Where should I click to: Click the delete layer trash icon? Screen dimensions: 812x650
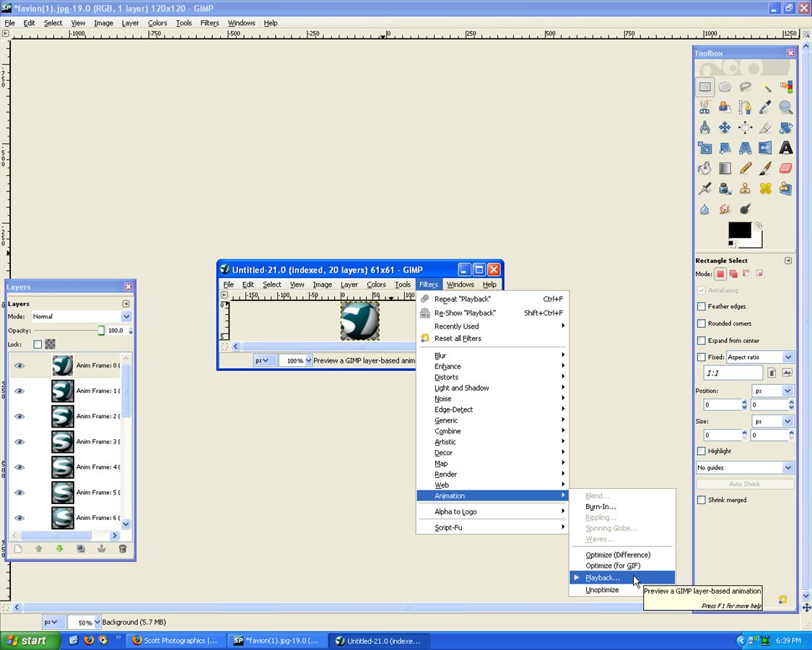point(123,548)
